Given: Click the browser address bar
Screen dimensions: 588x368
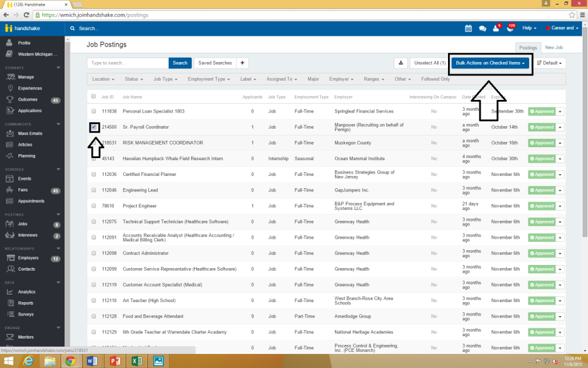Looking at the screenshot, I should tap(300, 15).
